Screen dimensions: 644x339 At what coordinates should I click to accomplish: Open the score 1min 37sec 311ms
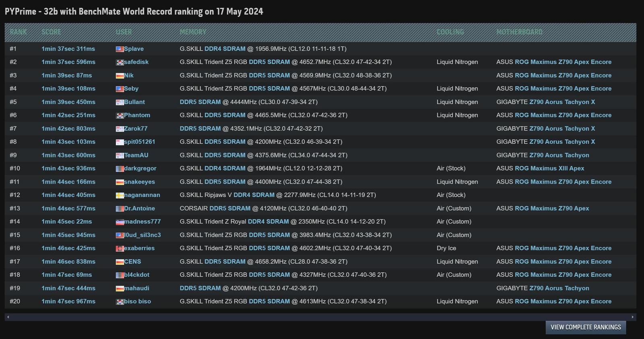[x=68, y=49]
